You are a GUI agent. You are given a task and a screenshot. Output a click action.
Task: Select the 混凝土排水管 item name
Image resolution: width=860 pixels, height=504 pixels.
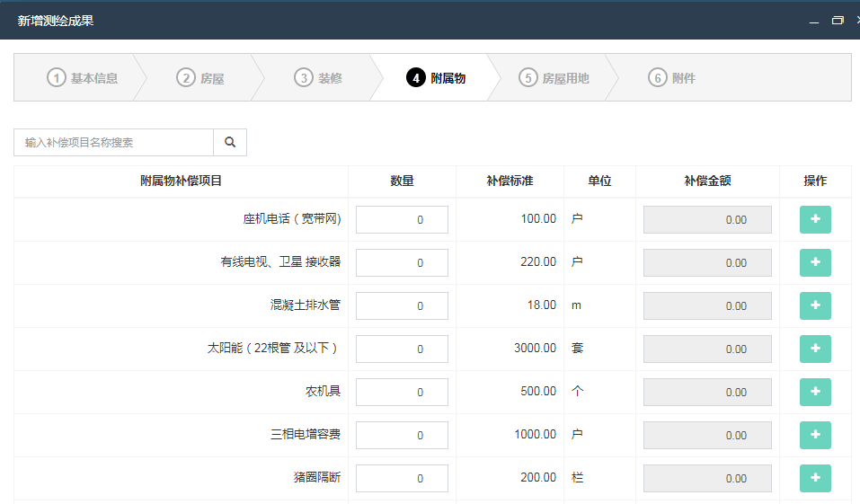(x=306, y=305)
